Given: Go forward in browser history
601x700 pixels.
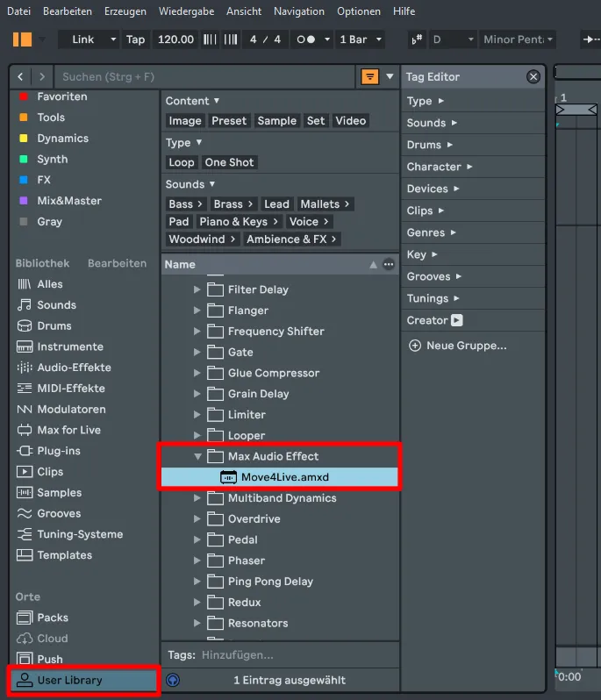Looking at the screenshot, I should [42, 77].
